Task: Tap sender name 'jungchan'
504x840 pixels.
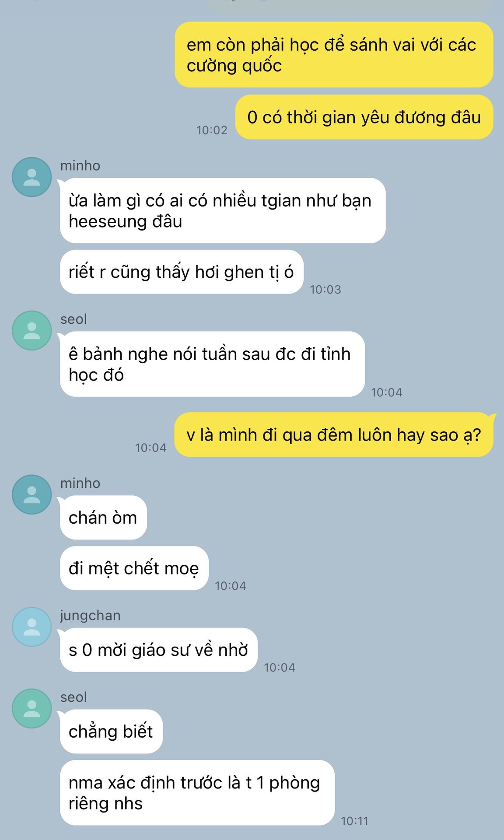Action: coord(90,616)
